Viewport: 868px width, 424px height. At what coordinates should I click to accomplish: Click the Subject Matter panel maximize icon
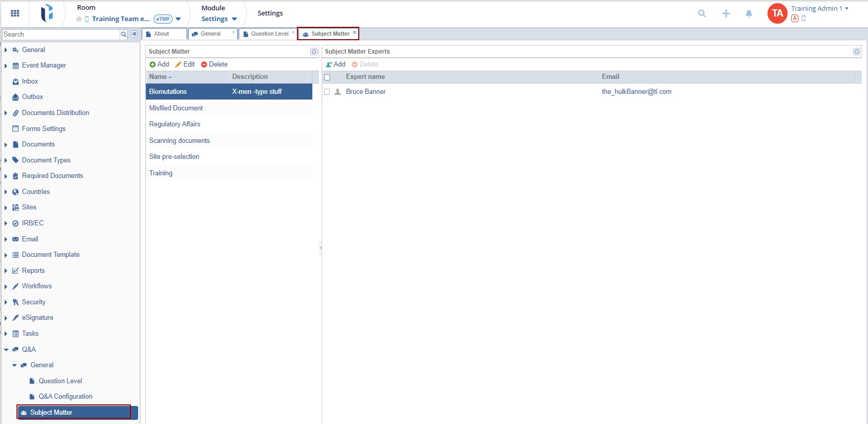(313, 52)
